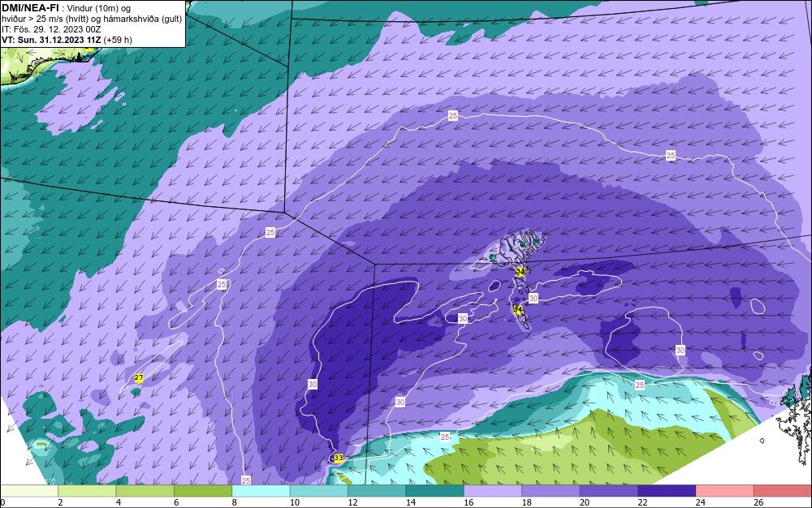This screenshot has height=508, width=812.
Task: Pick the dark teal 14–16 m/s legend swatch
Action: point(435,491)
